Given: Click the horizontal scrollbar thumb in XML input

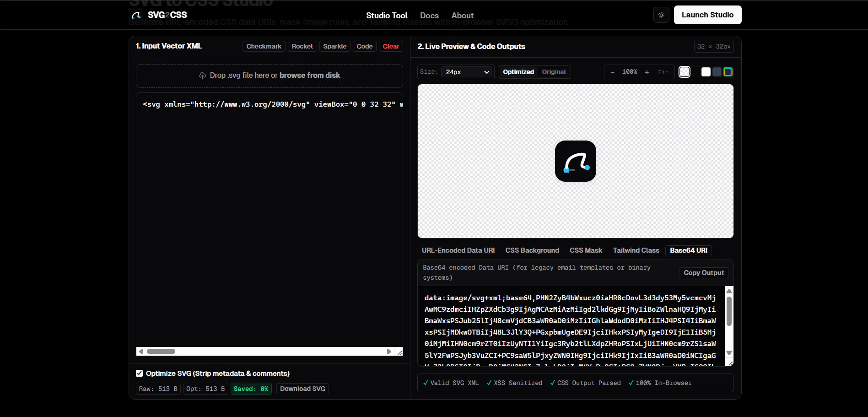Looking at the screenshot, I should coord(161,352).
